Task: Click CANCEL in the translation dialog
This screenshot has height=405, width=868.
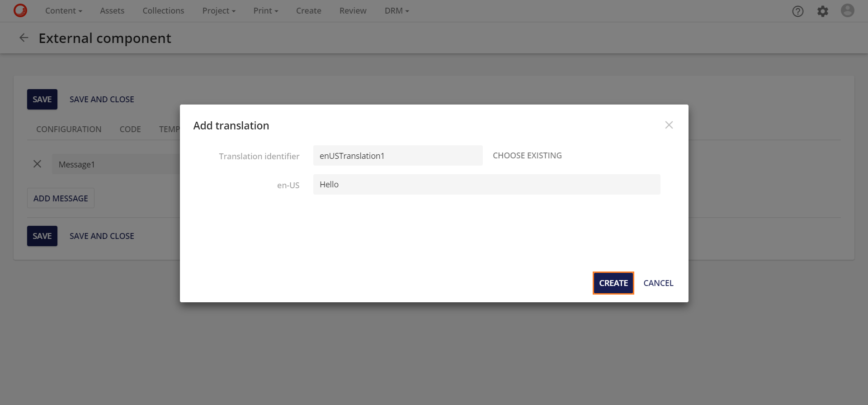Action: point(658,283)
